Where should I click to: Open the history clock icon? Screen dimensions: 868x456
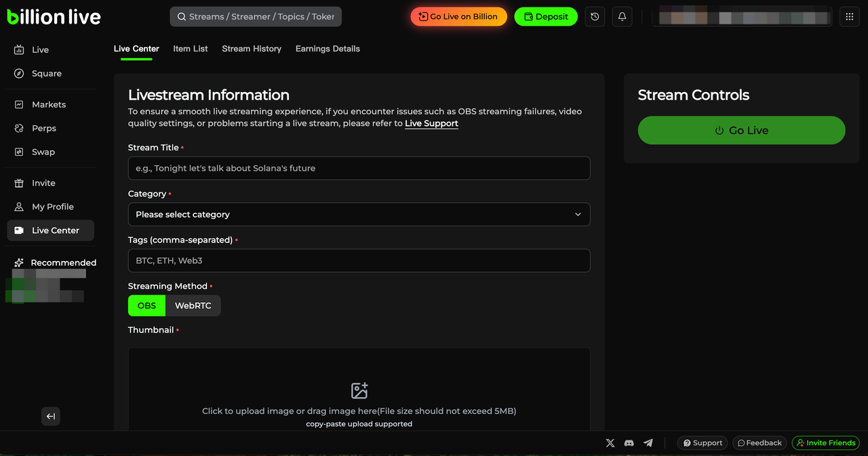pyautogui.click(x=595, y=17)
